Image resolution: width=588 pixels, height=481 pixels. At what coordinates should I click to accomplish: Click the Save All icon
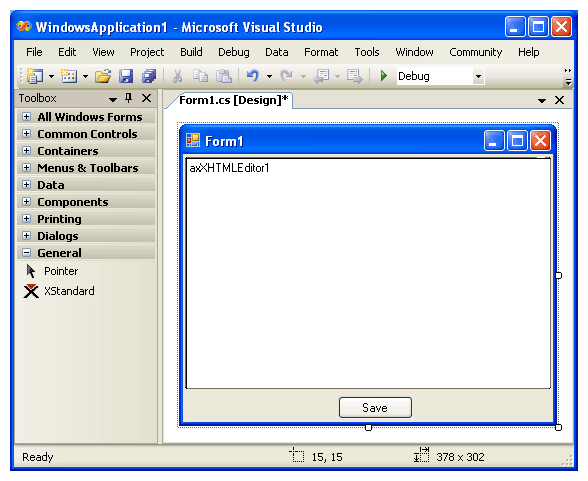click(x=149, y=76)
